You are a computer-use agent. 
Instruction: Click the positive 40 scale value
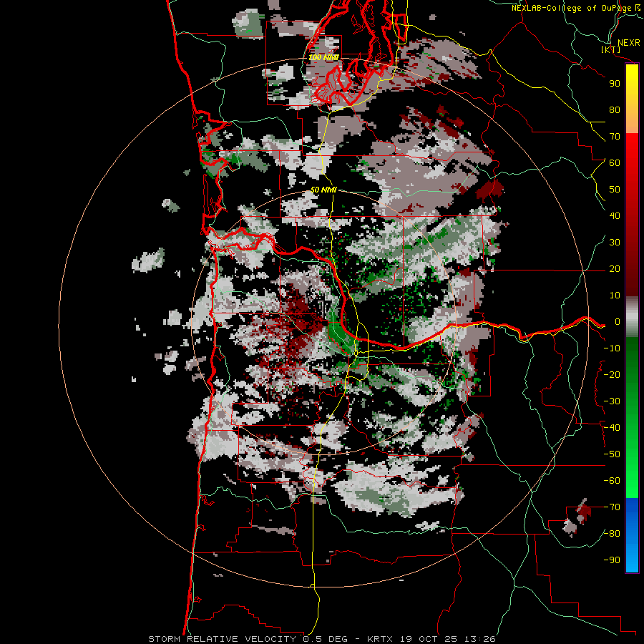615,215
